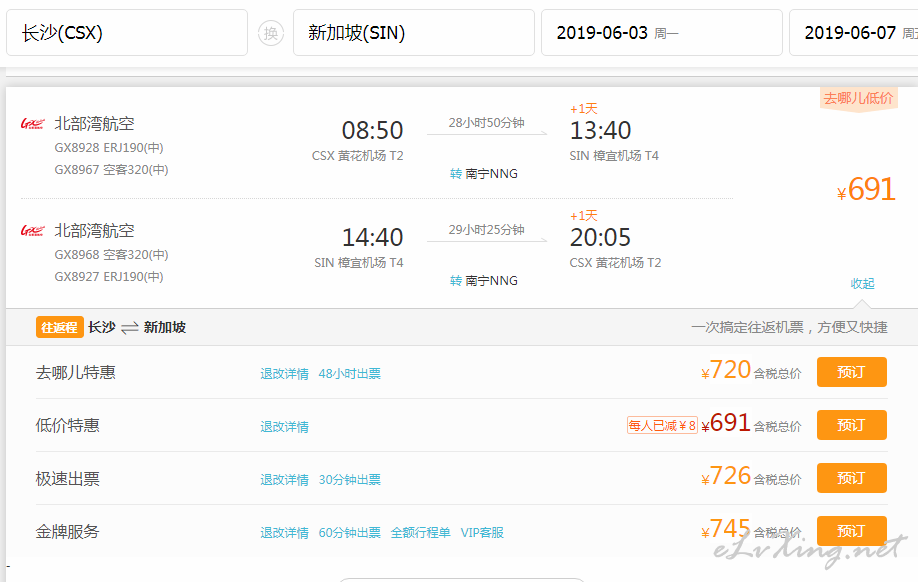Click outbound departure time 08:50

[x=372, y=130]
